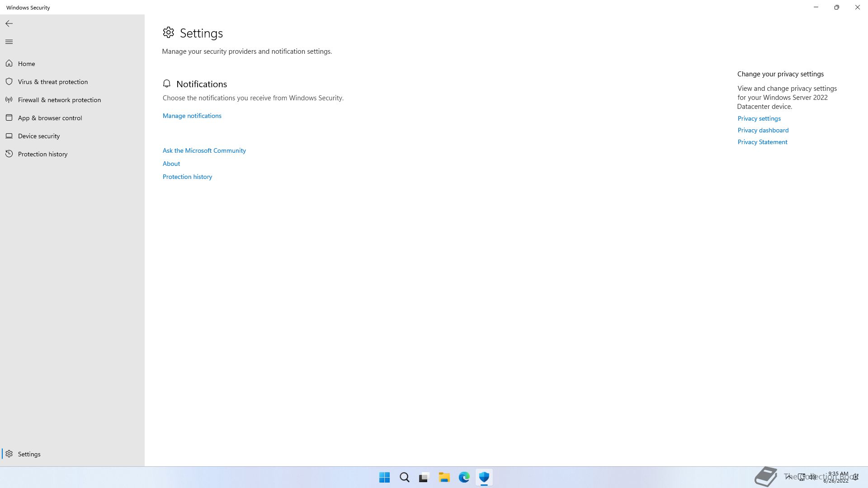Screen dimensions: 868x488
Task: Select Settings at the sidebar bottom
Action: coord(72,454)
